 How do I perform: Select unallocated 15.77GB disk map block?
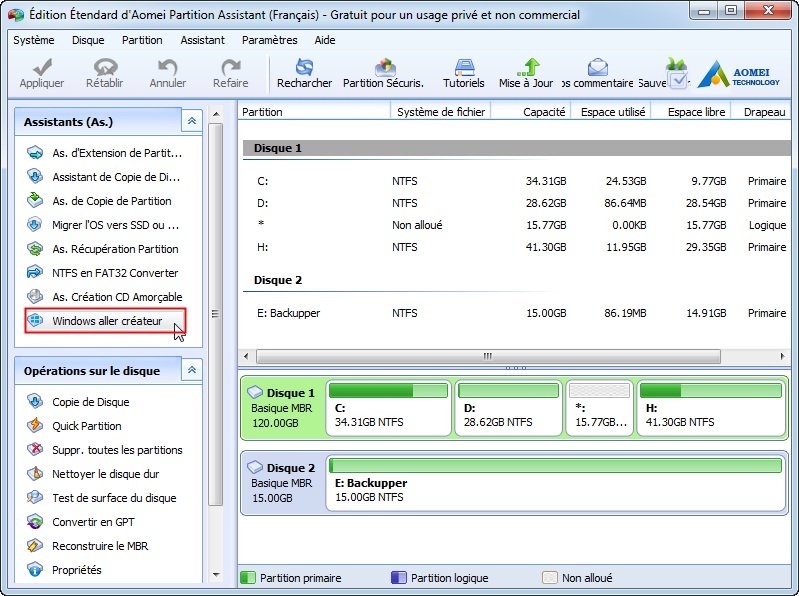599,408
